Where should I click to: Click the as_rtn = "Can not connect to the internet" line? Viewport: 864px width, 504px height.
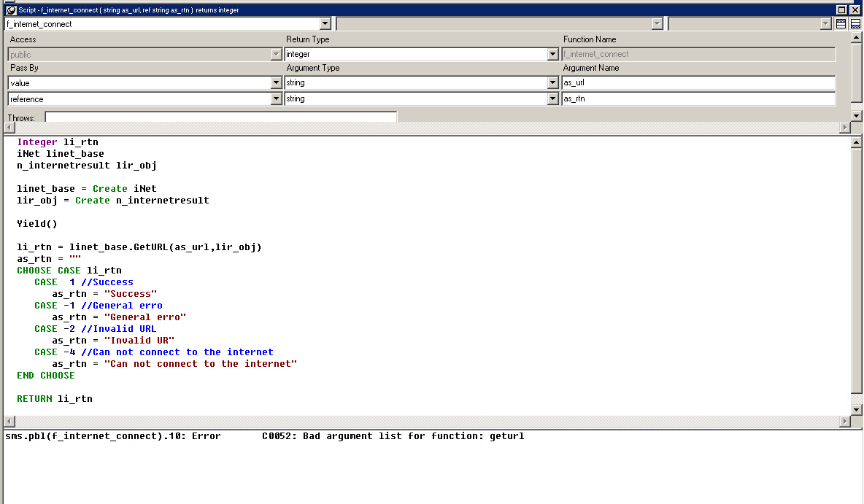click(x=174, y=364)
